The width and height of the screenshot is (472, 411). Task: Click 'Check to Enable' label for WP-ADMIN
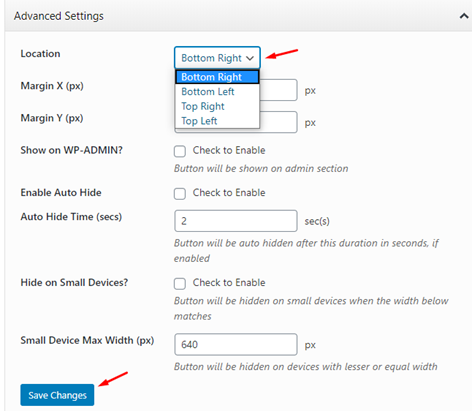[229, 150]
